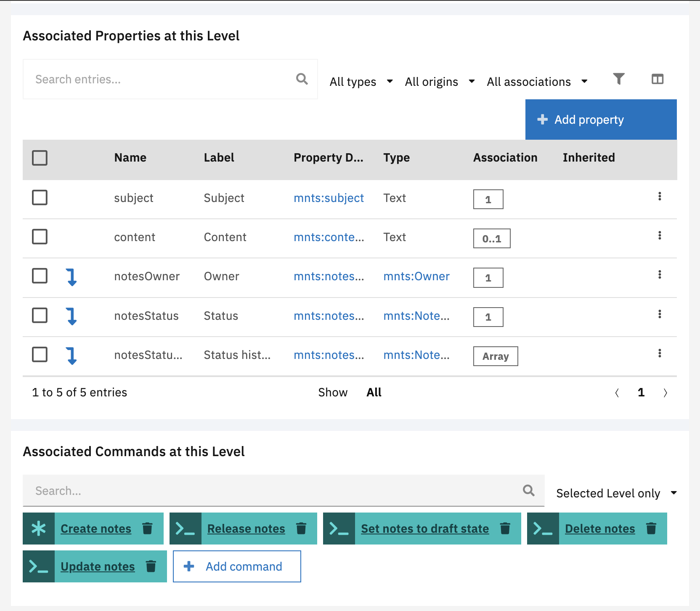Delete the Create notes command via trash icon
The image size is (700, 611).
pos(147,528)
